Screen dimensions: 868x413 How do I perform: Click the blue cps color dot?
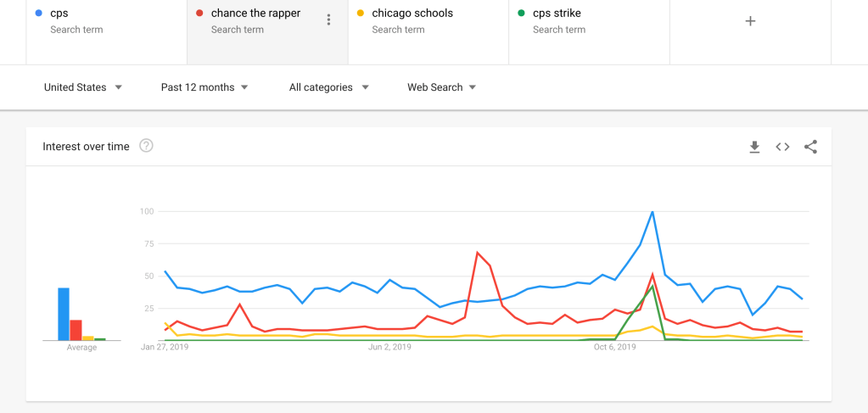pos(38,14)
